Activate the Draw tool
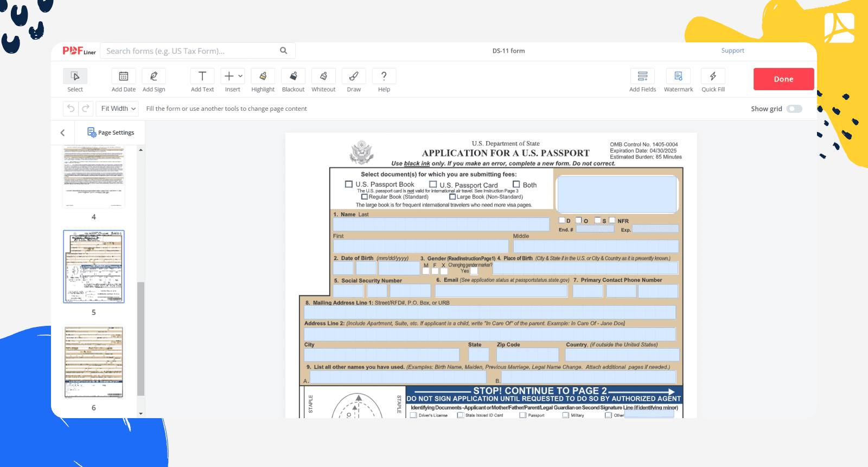Viewport: 868px width, 467px height. click(354, 77)
